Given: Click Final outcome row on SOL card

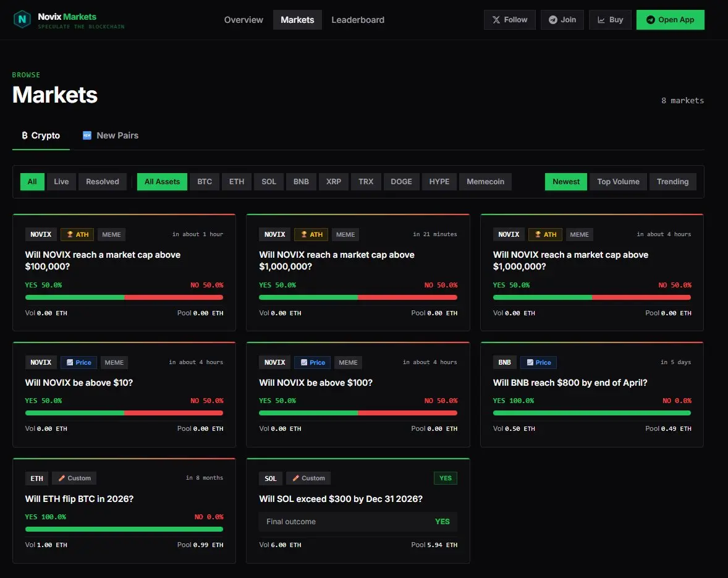Looking at the screenshot, I should [358, 522].
